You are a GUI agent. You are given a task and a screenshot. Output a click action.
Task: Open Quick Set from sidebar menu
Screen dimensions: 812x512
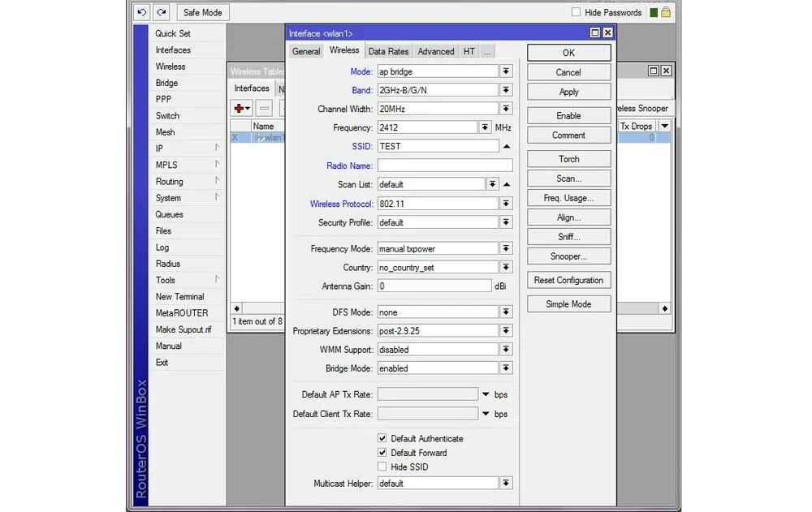tap(173, 33)
